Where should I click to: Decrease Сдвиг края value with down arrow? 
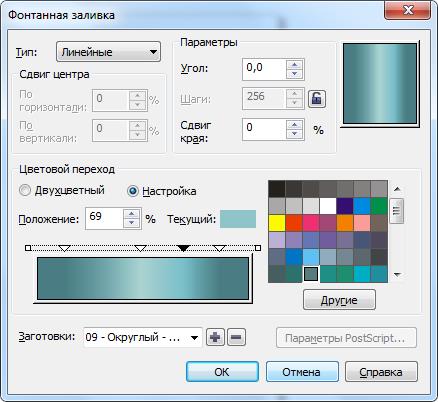point(294,134)
